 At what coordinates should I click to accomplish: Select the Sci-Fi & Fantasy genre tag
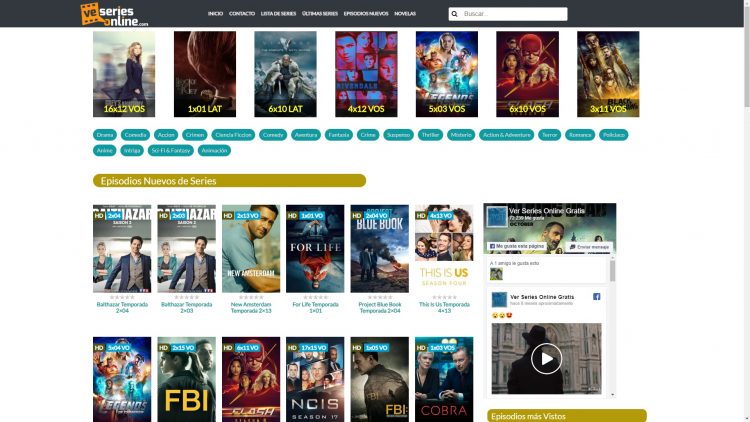[x=171, y=150]
